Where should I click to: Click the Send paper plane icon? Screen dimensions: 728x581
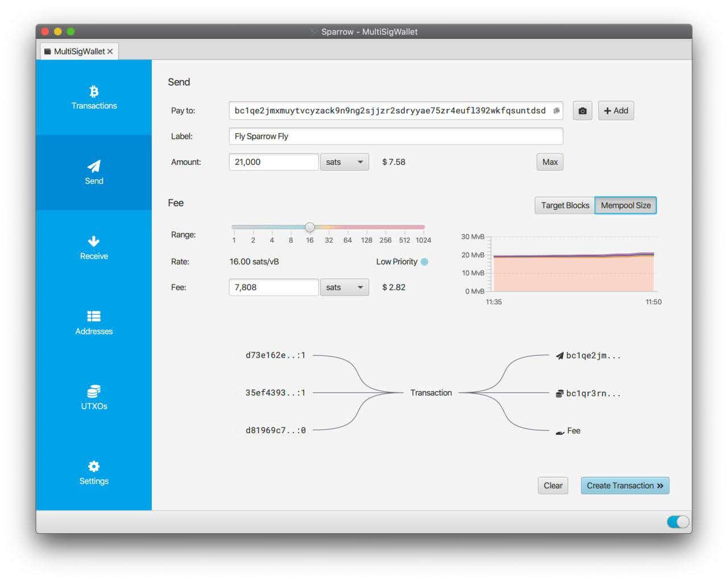click(x=94, y=166)
